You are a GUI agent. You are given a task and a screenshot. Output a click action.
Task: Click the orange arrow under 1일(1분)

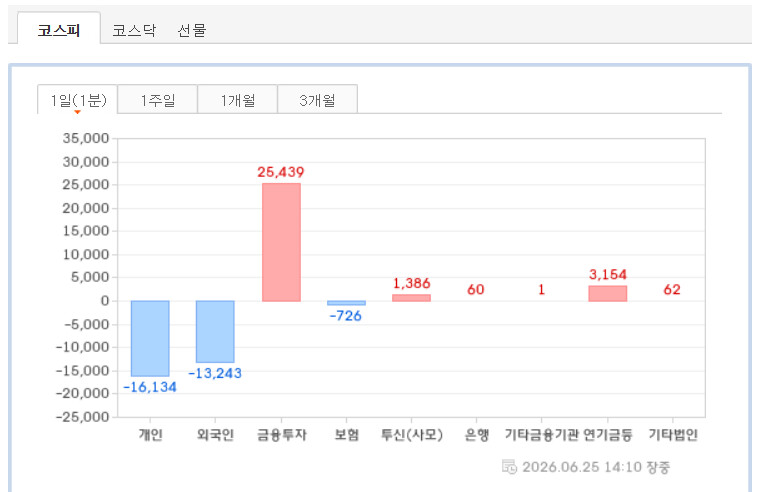(77, 112)
